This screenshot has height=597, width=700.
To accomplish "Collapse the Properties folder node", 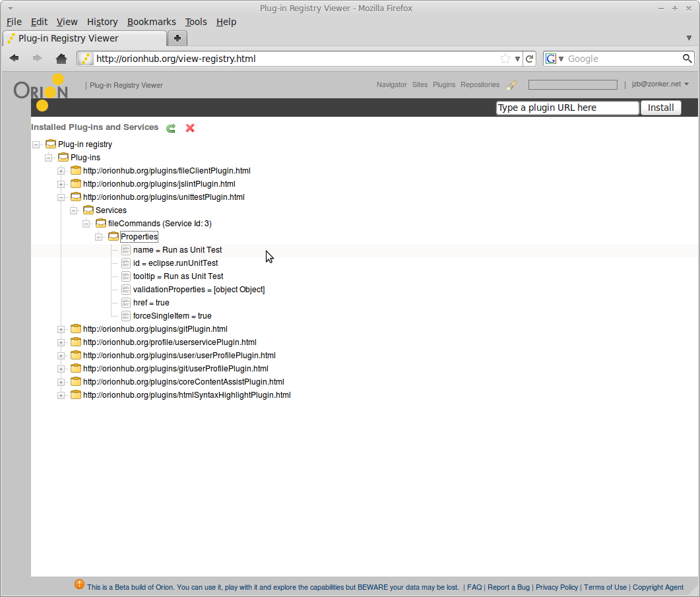I will tap(99, 237).
